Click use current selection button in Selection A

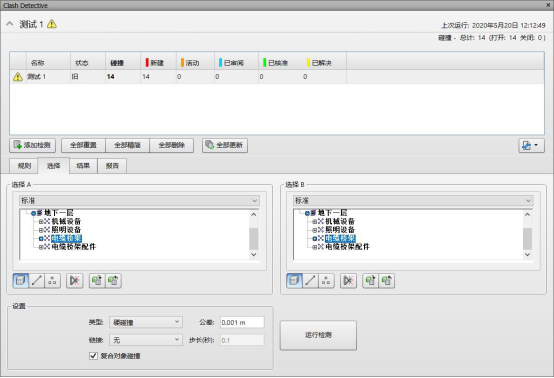97,281
